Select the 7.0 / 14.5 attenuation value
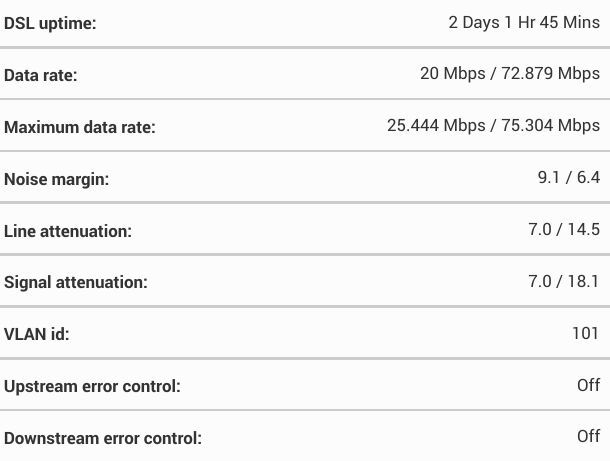Screen dimensions: 610x461 pyautogui.click(x=564, y=230)
